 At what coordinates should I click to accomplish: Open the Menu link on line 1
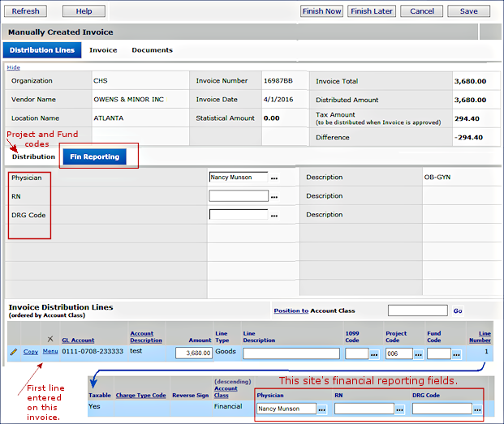click(x=50, y=352)
